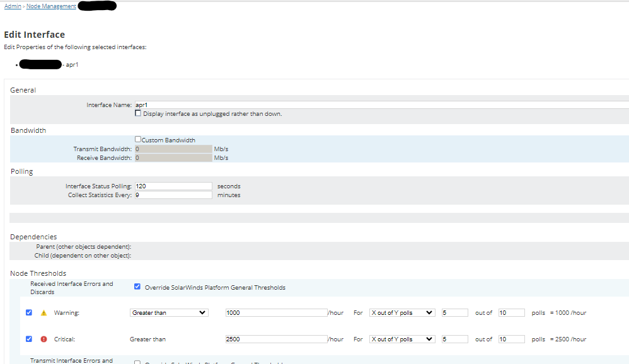629x364 pixels.
Task: Click the Node Thresholds section label
Action: pyautogui.click(x=38, y=273)
